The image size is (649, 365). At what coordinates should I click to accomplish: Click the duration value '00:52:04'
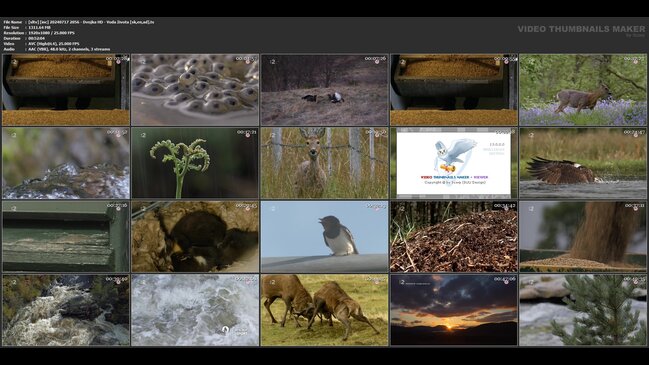37,38
